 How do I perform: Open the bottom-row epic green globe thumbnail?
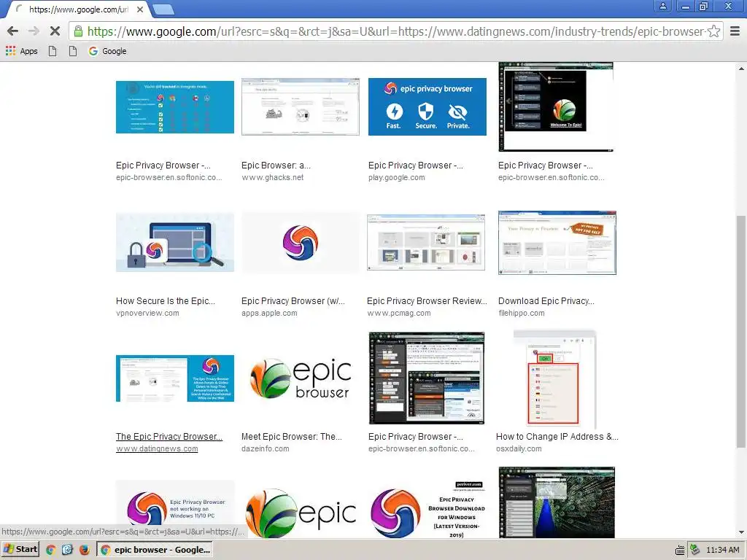point(301,513)
